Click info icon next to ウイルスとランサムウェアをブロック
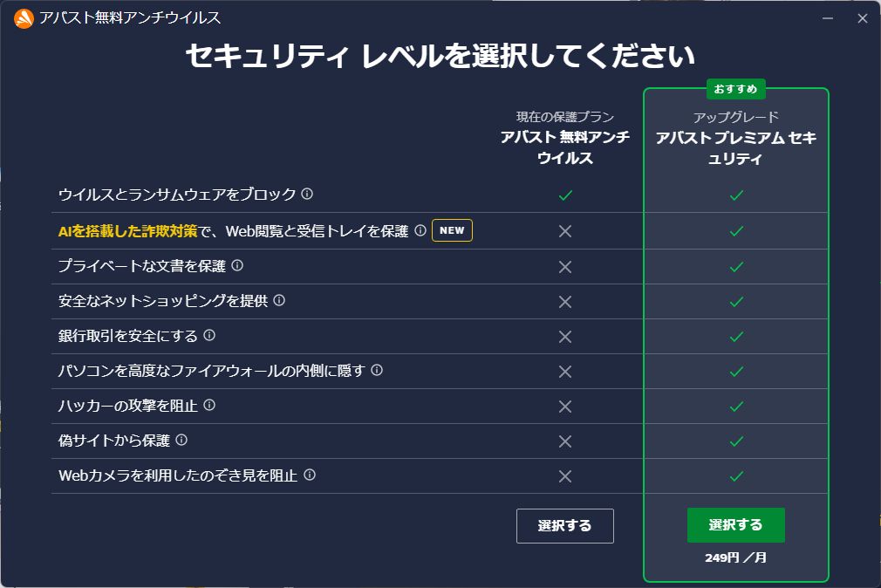The image size is (881, 588). coord(307,194)
